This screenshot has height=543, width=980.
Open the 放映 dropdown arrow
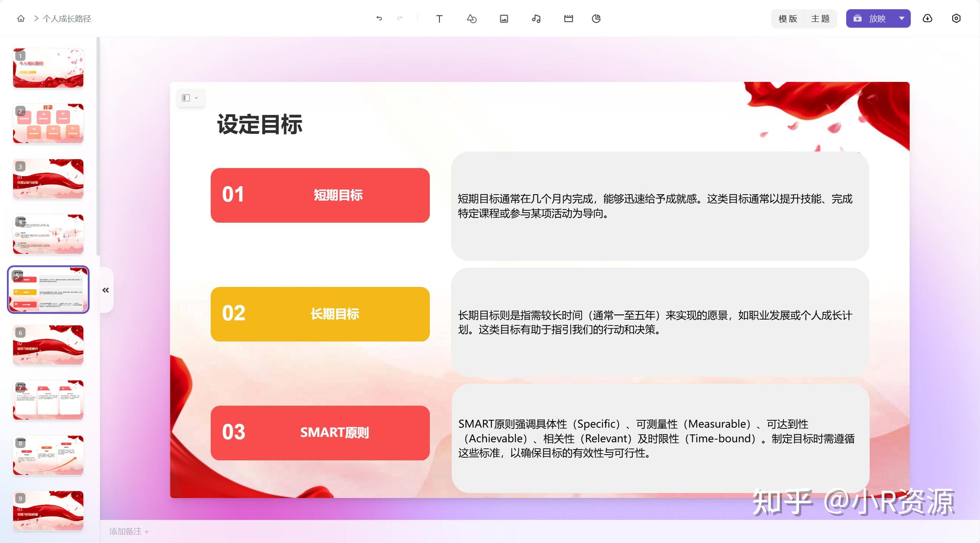point(901,18)
